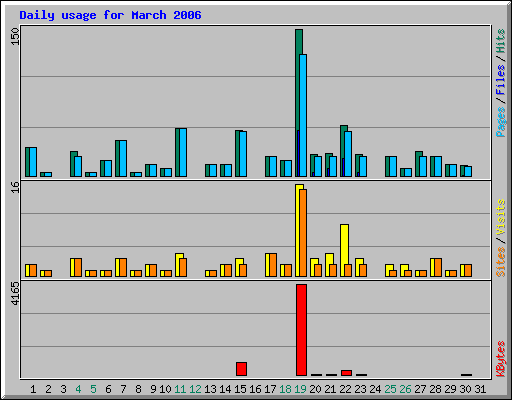Click day label 22 on the axis
The height and width of the screenshot is (400, 512).
(345, 389)
